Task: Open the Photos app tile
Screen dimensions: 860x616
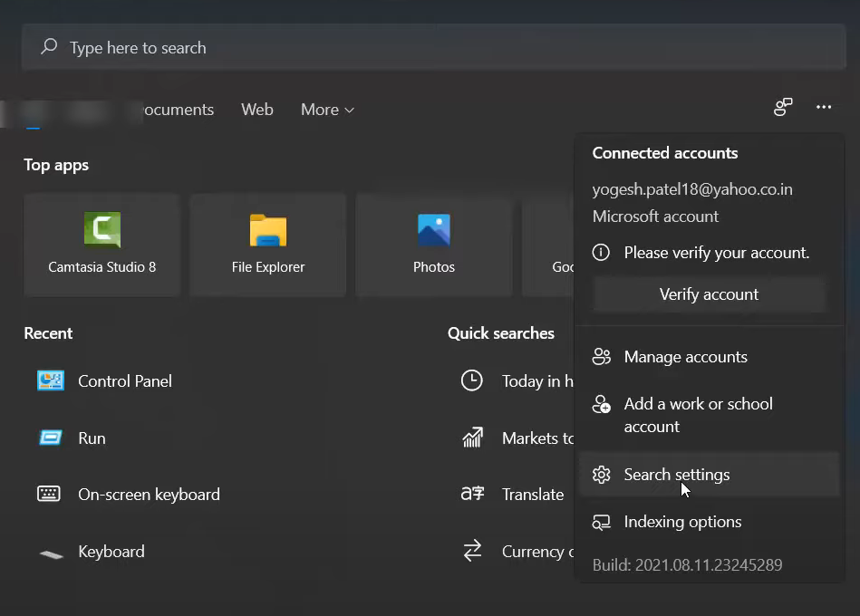Action: pyautogui.click(x=433, y=244)
